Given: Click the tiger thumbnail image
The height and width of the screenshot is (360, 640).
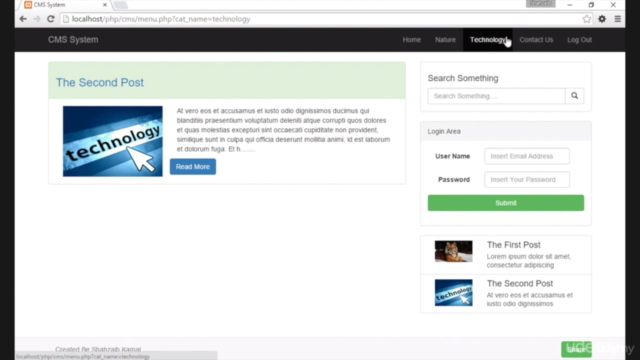Looking at the screenshot, I should pos(453,251).
